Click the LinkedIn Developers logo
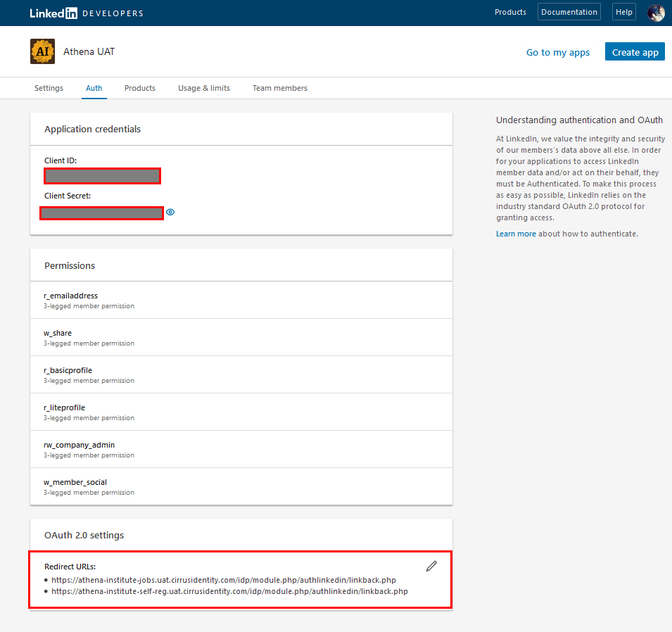Screen dimensions: 672x632 pos(87,13)
